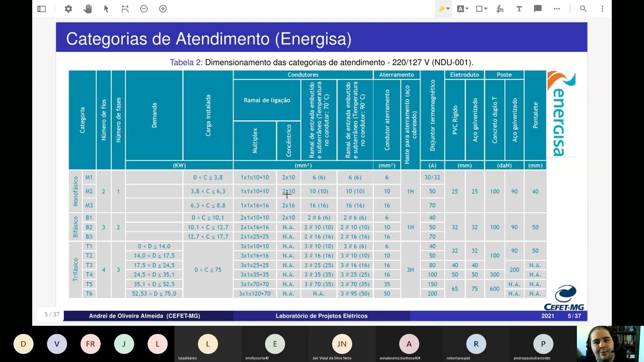Click header 'Eletroduto'
The image size is (644, 362).
(x=464, y=74)
